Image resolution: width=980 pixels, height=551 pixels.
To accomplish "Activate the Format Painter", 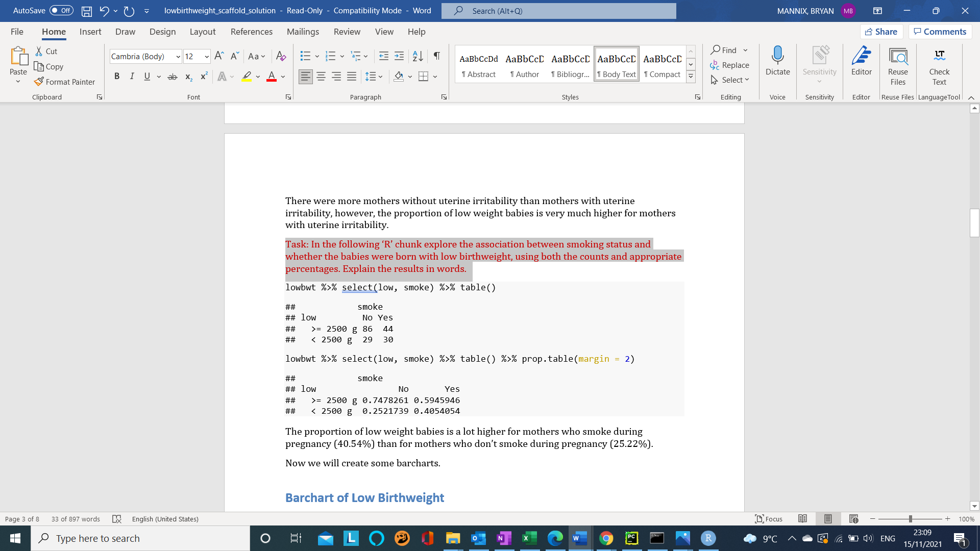I will tap(65, 82).
